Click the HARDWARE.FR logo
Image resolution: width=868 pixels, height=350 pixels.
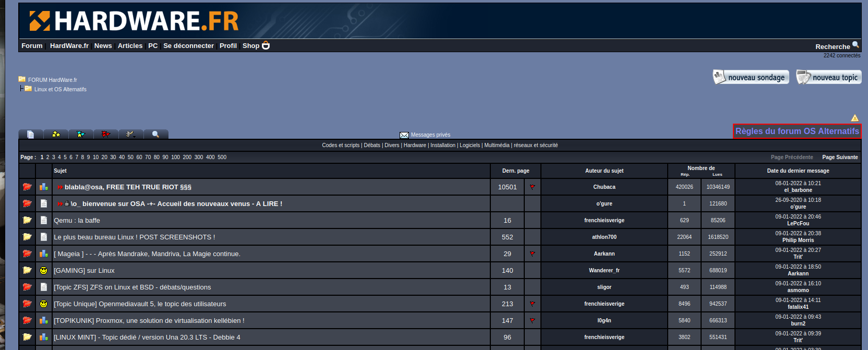(134, 21)
